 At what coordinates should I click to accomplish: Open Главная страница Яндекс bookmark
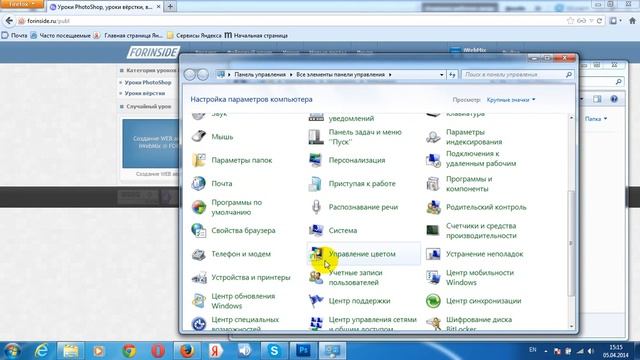[x=128, y=36]
